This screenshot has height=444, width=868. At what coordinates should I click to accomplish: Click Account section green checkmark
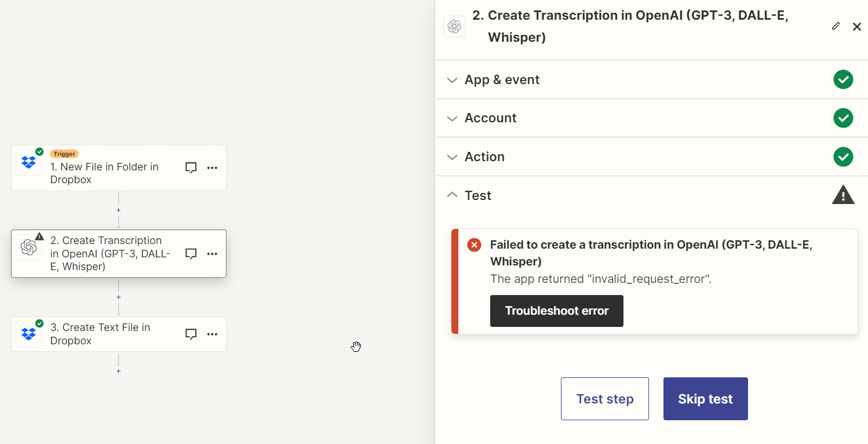pyautogui.click(x=843, y=118)
